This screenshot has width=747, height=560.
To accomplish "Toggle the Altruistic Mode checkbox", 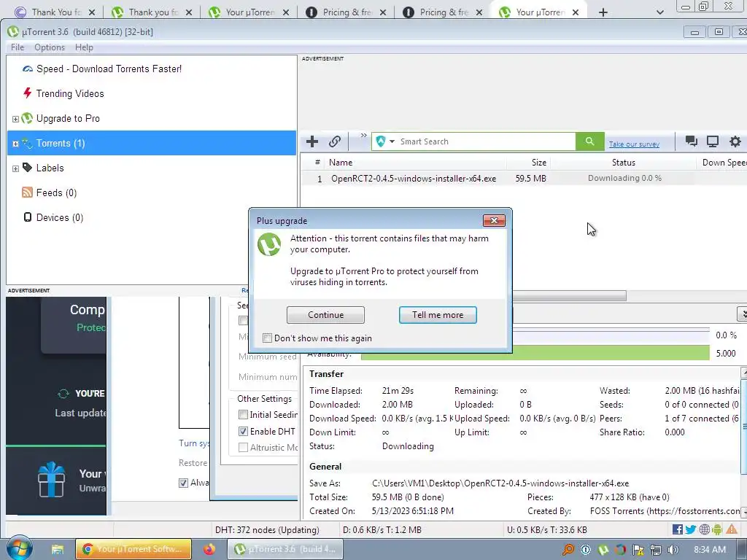I will click(243, 448).
